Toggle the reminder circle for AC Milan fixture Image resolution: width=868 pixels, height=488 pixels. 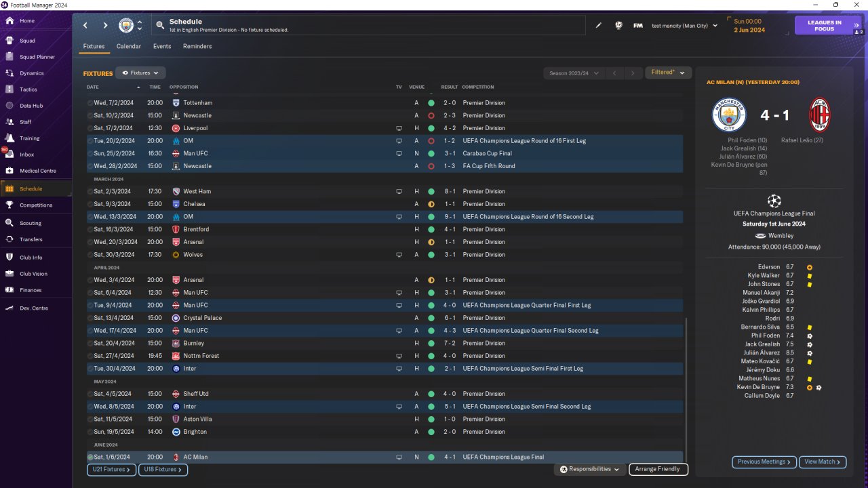(x=90, y=457)
